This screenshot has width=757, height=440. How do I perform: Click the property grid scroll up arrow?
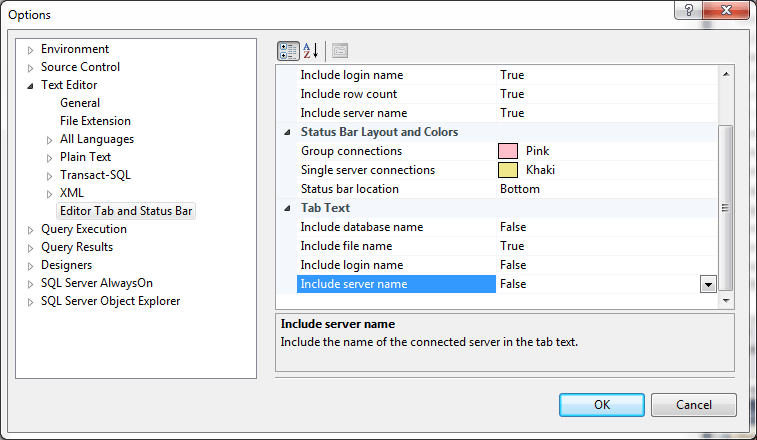click(726, 74)
